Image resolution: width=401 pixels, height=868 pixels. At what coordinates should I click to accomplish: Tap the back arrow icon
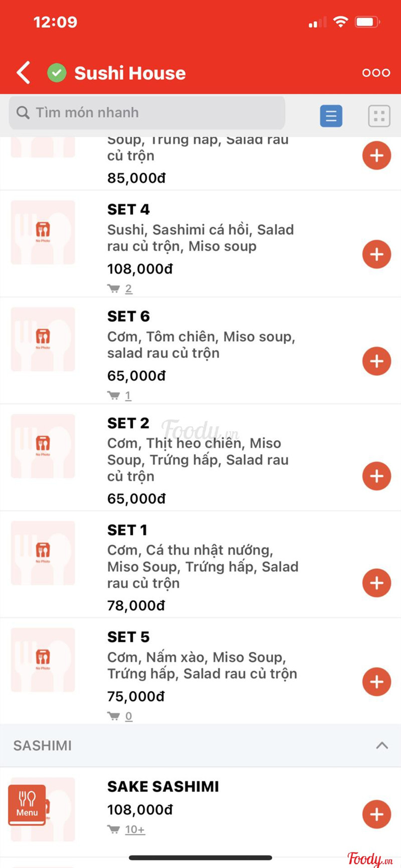point(24,73)
